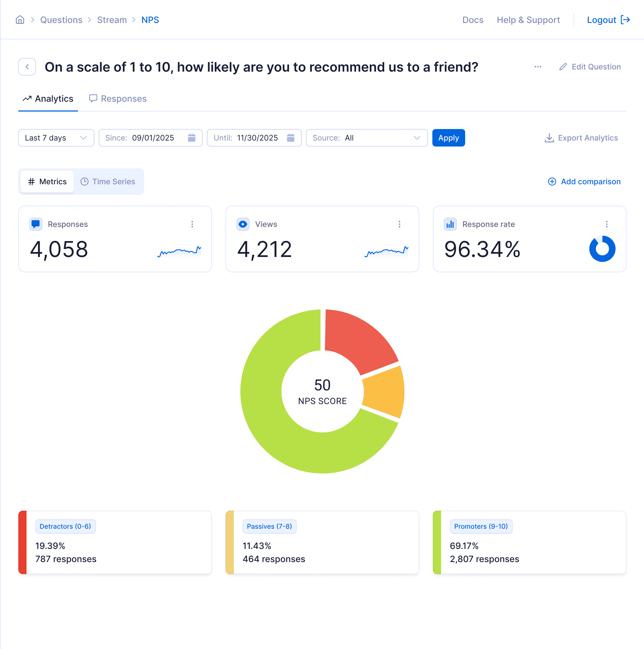
Task: Open the three-dot menu next to Edit Question
Action: (538, 67)
